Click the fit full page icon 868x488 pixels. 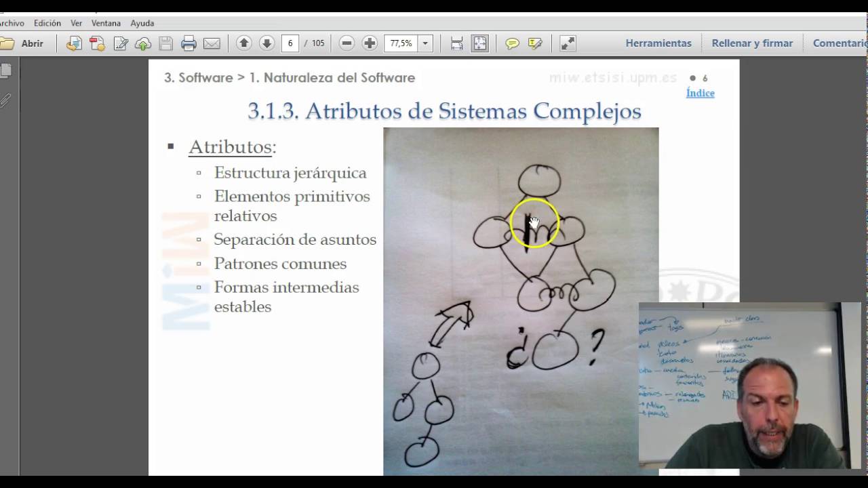click(x=480, y=43)
